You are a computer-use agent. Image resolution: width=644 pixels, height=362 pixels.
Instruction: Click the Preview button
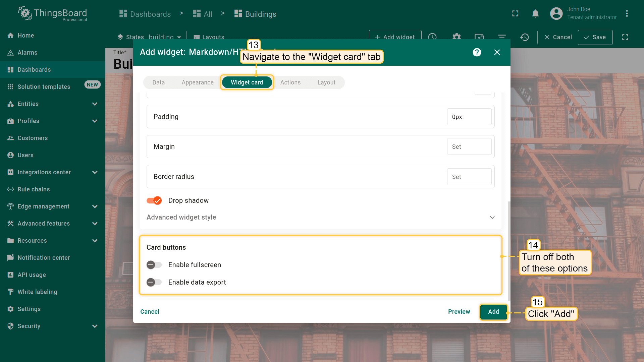(459, 312)
